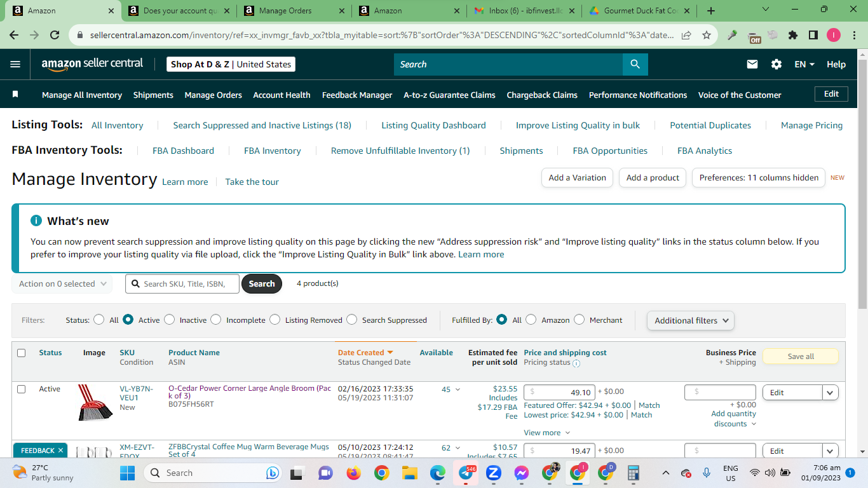Open Voice of the Customer nav item
The image size is (868, 488).
pyautogui.click(x=740, y=95)
